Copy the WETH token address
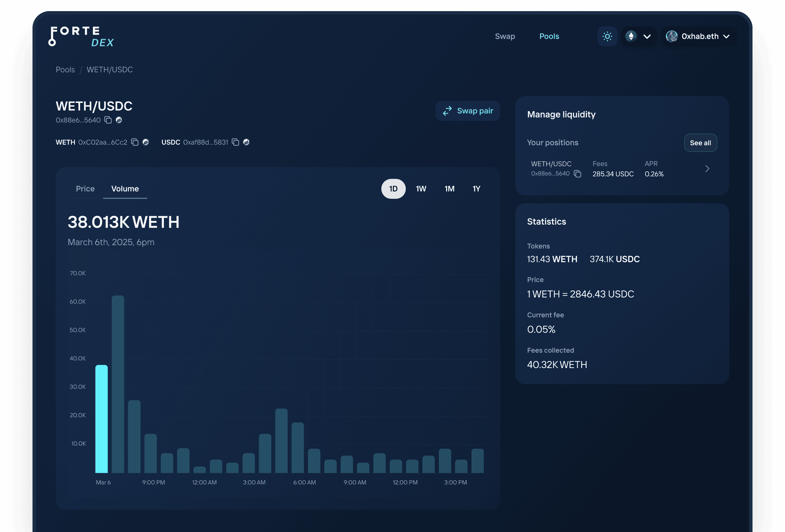 pyautogui.click(x=135, y=142)
